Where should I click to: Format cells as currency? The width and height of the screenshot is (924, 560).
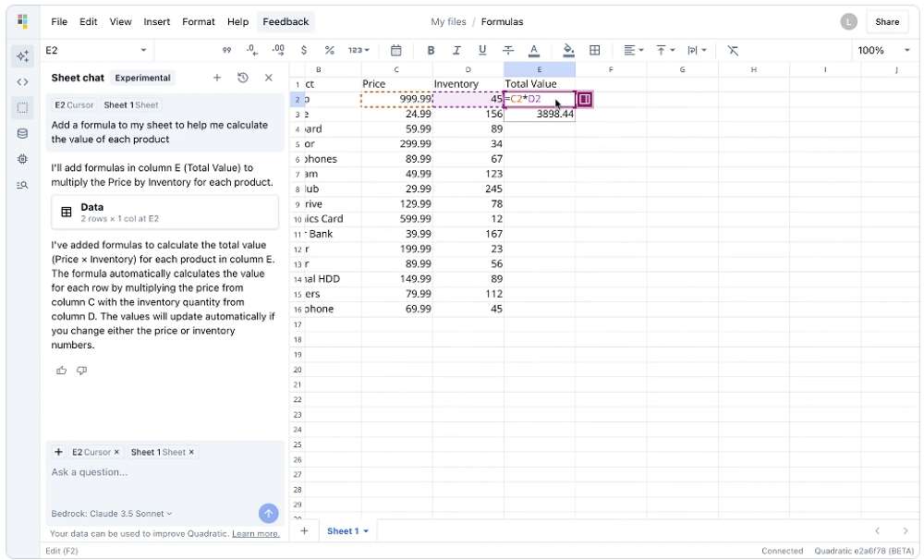click(x=304, y=51)
